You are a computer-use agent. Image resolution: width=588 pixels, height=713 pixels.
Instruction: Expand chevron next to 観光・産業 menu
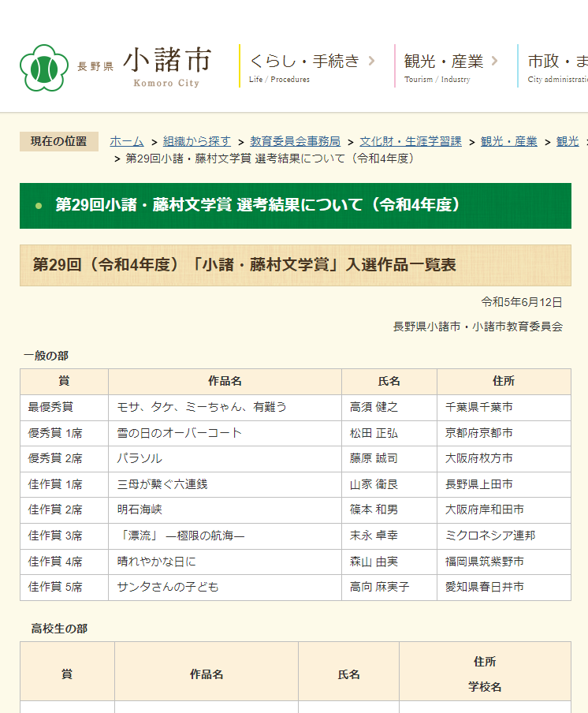click(x=494, y=61)
